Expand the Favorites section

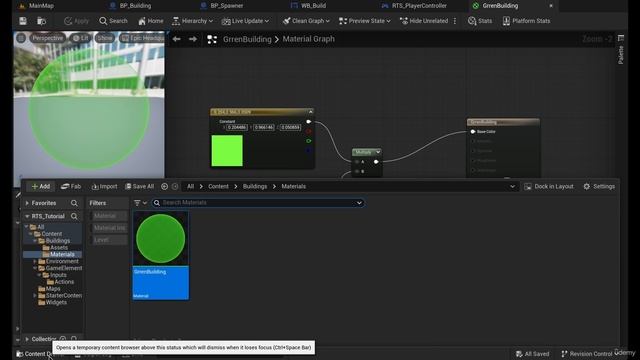coord(27,203)
